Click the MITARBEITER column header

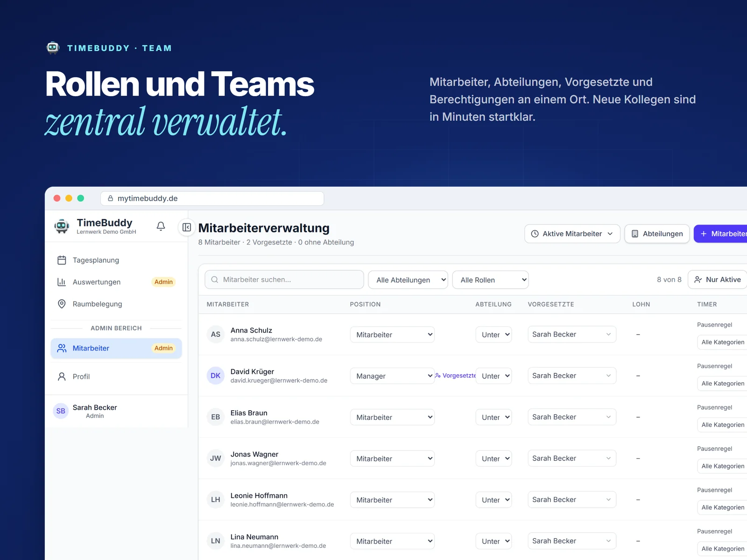click(228, 304)
